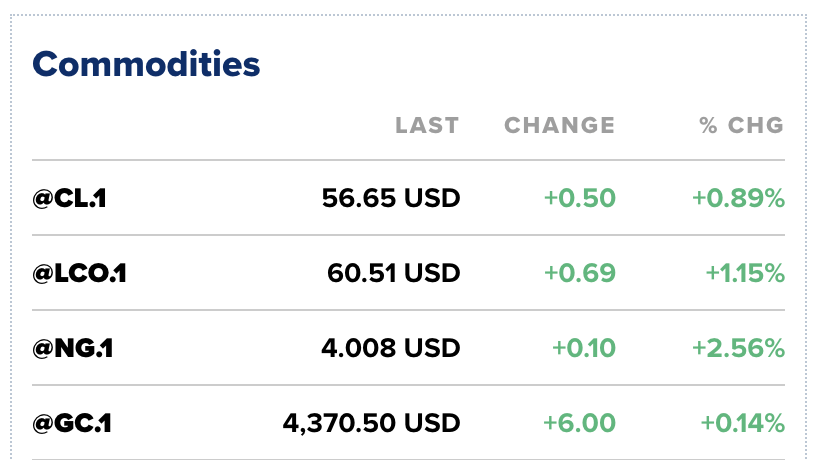Click the LAST column header
The width and height of the screenshot is (816, 460).
(427, 126)
